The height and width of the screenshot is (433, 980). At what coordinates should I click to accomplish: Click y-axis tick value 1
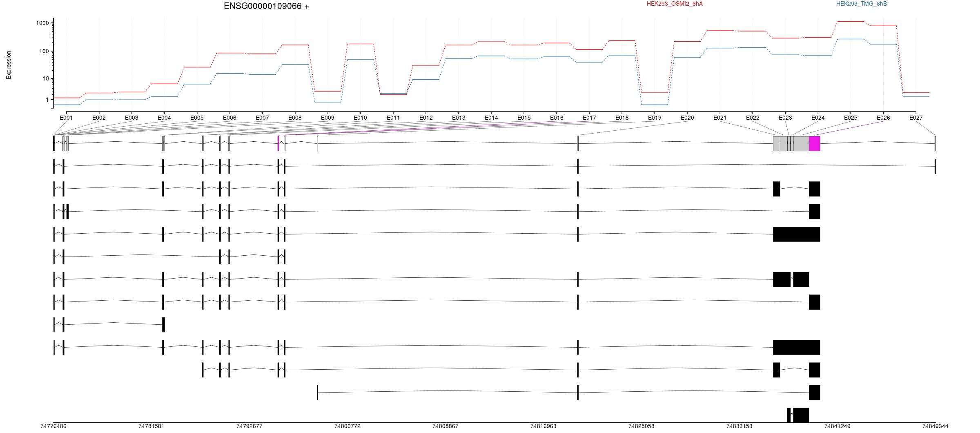(x=47, y=100)
